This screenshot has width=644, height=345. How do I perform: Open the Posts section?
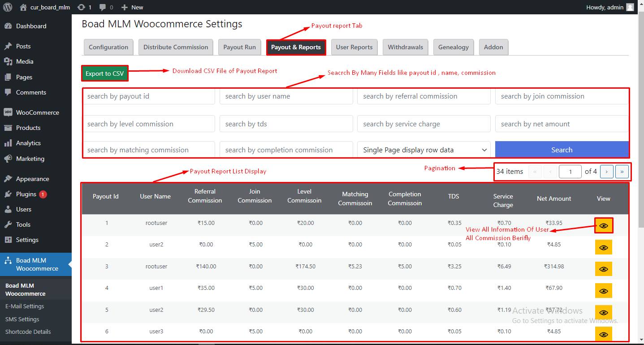[x=25, y=46]
